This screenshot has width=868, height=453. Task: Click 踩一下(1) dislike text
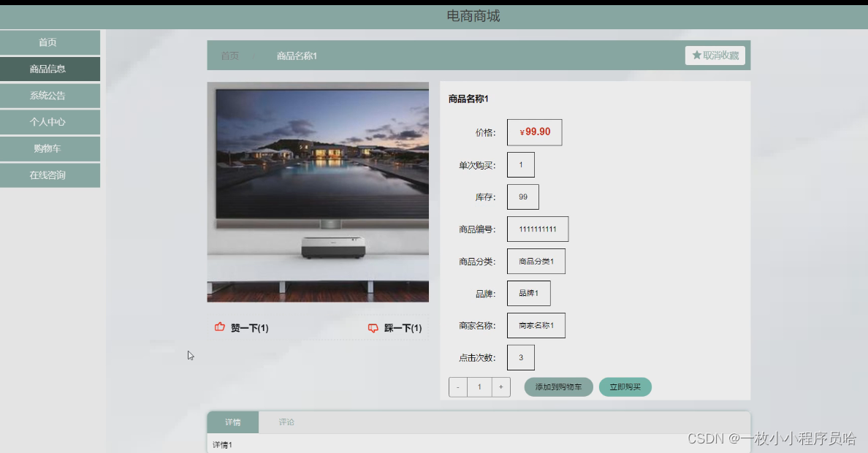tap(403, 328)
